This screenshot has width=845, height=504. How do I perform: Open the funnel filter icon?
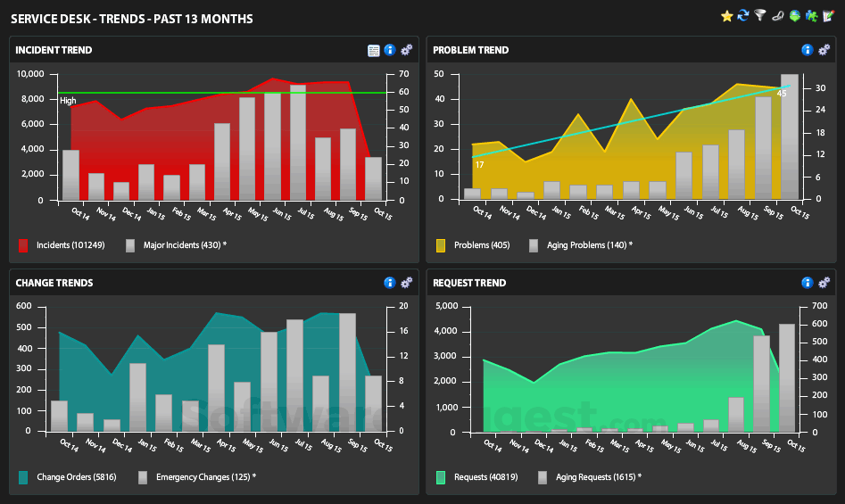pyautogui.click(x=760, y=15)
